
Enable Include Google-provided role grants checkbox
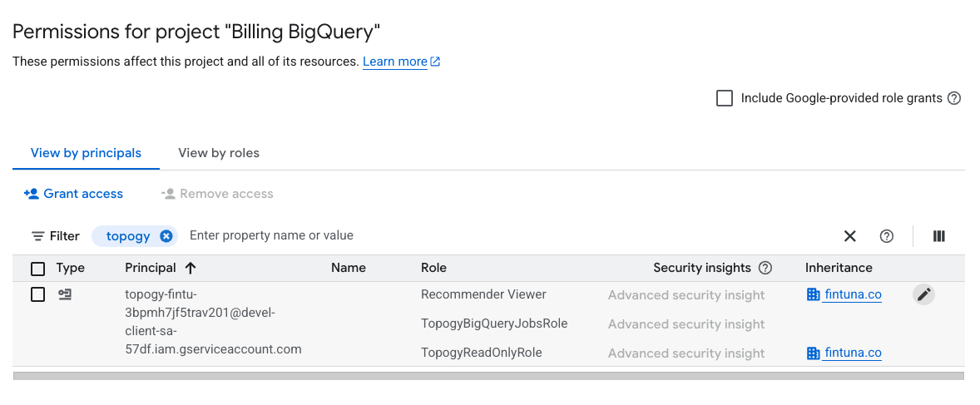click(725, 98)
